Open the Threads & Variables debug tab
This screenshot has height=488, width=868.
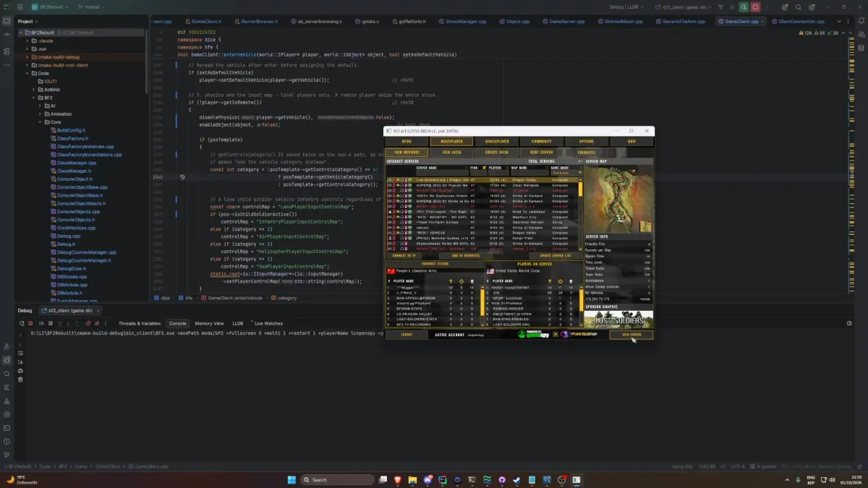coord(139,323)
